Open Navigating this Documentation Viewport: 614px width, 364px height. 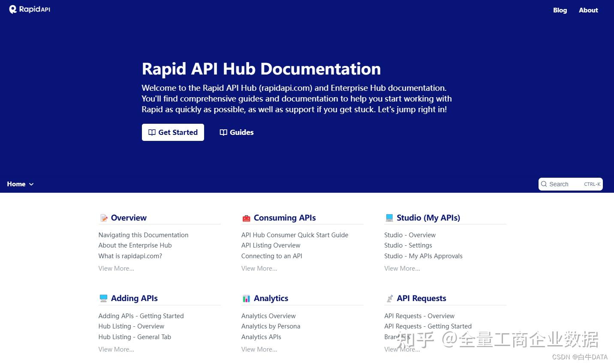tap(143, 235)
